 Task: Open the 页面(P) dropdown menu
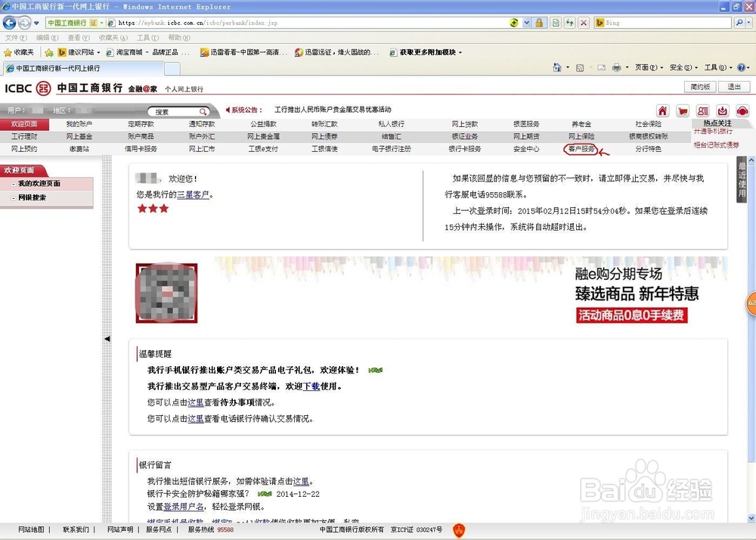[x=649, y=67]
